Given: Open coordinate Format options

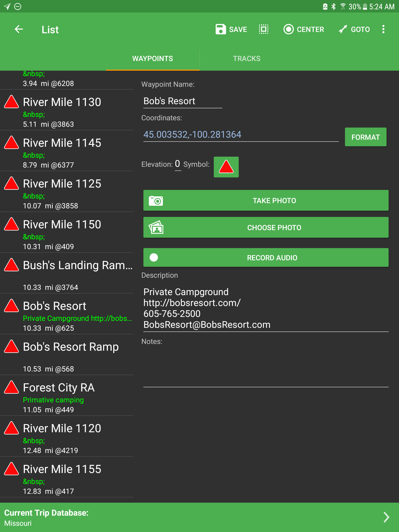Looking at the screenshot, I should tap(365, 137).
